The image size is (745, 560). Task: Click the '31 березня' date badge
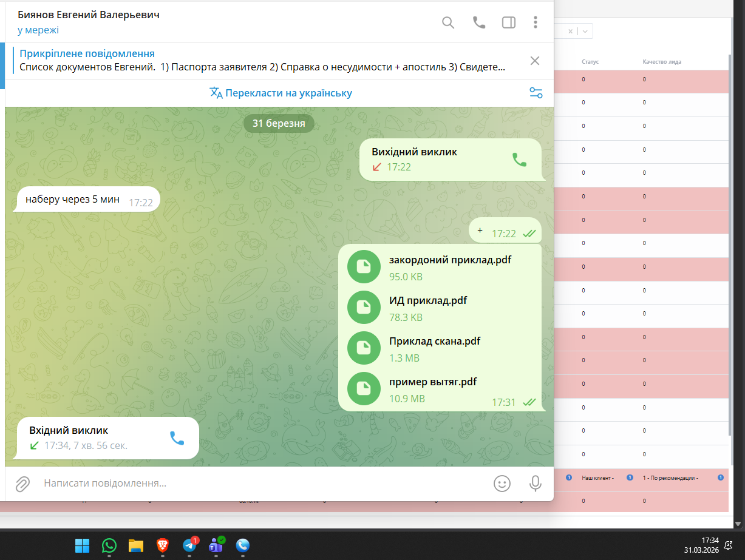279,123
